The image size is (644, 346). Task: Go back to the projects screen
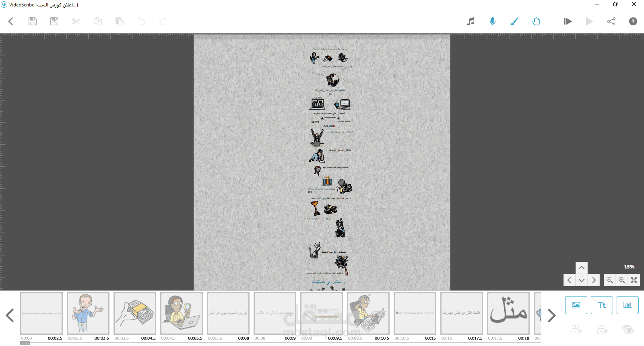(x=11, y=21)
